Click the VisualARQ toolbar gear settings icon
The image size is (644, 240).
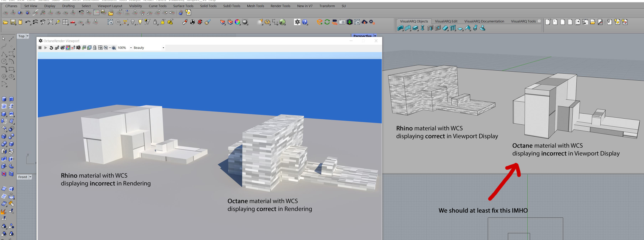pos(539,21)
